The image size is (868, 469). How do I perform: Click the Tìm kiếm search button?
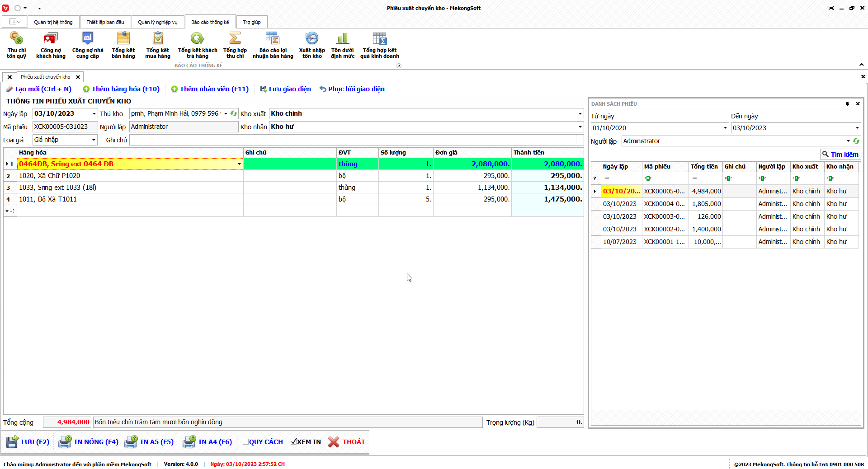pos(840,155)
